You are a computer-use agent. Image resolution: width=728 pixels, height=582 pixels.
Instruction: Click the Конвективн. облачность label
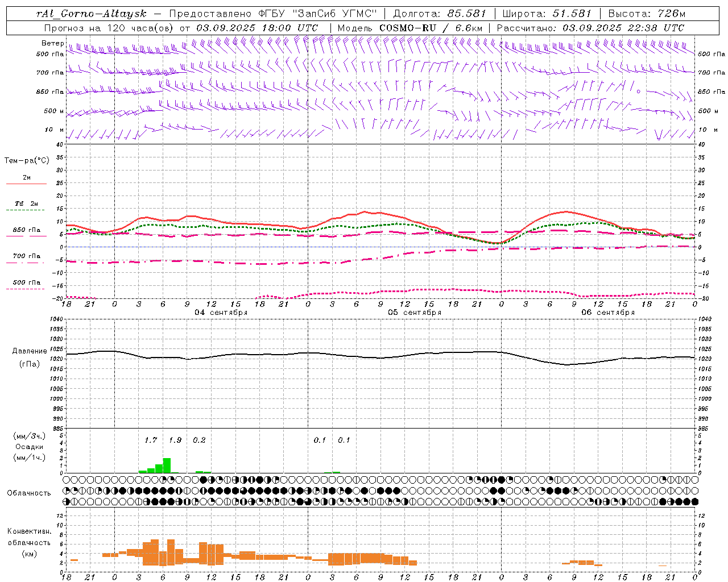coord(29,537)
